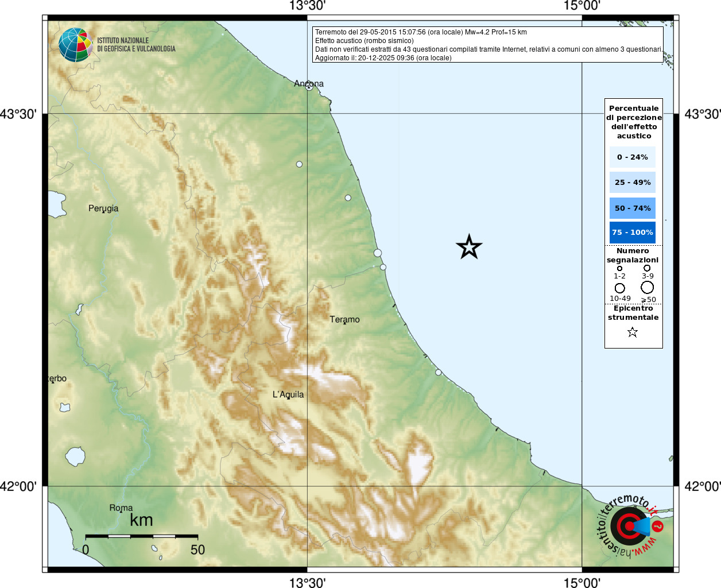The height and width of the screenshot is (588, 721).
Task: Click the Ancona city marker
Action: click(x=309, y=87)
